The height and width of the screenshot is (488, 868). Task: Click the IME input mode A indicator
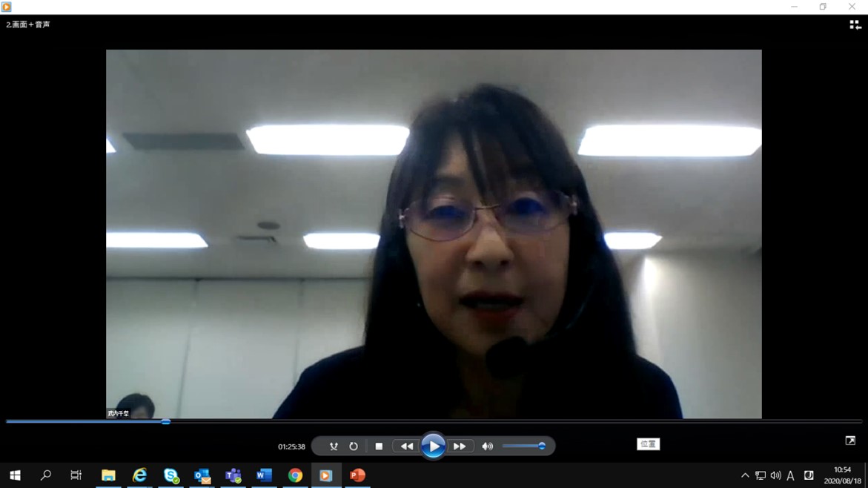pyautogui.click(x=791, y=475)
